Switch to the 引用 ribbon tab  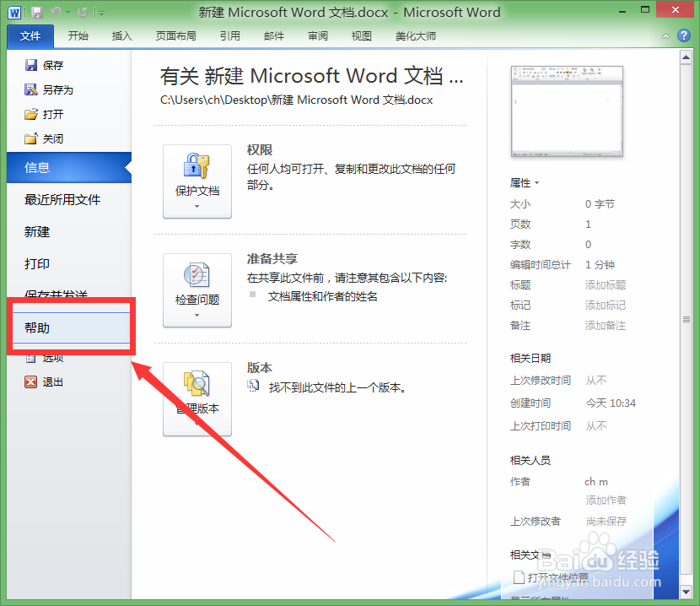click(x=230, y=36)
